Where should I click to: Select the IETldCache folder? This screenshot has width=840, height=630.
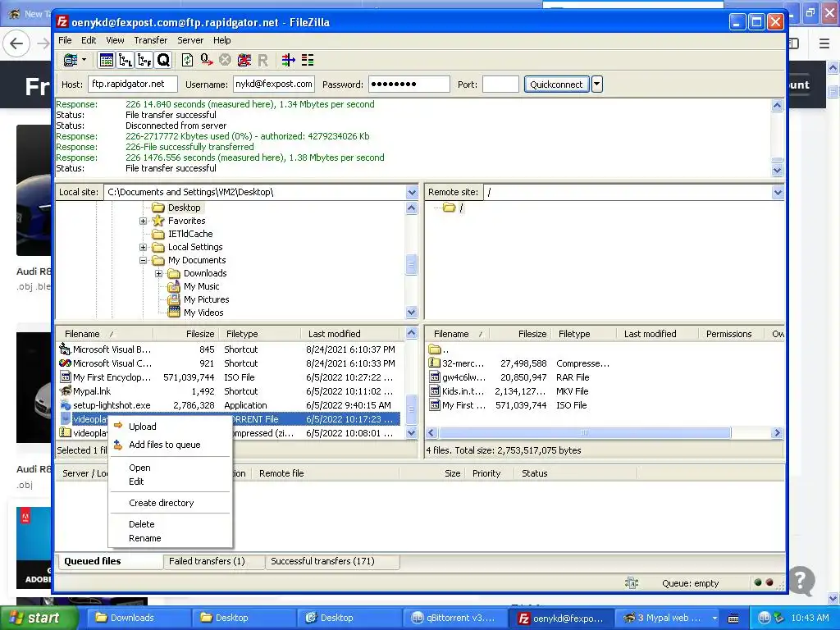click(x=189, y=234)
